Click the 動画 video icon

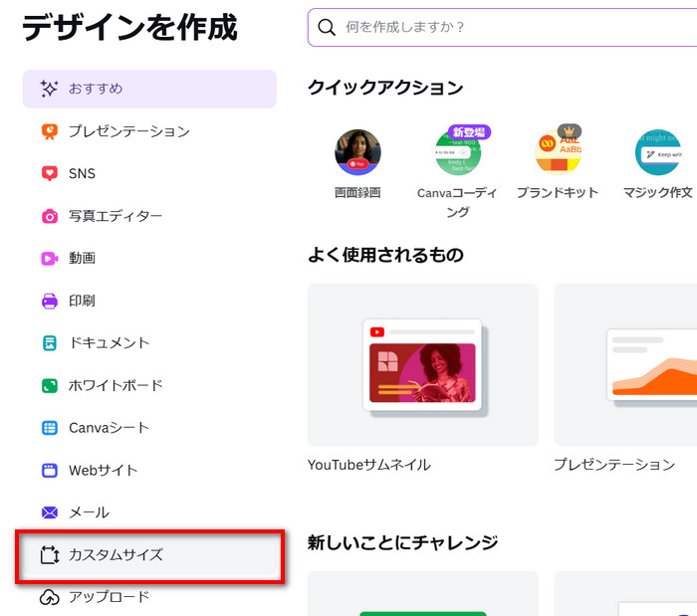[x=49, y=258]
